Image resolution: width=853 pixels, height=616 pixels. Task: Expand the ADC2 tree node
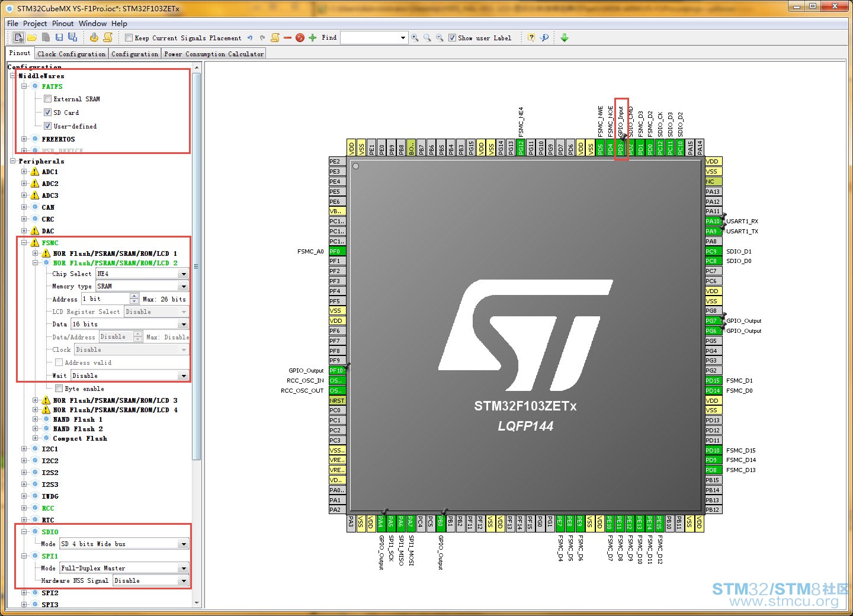pos(24,184)
